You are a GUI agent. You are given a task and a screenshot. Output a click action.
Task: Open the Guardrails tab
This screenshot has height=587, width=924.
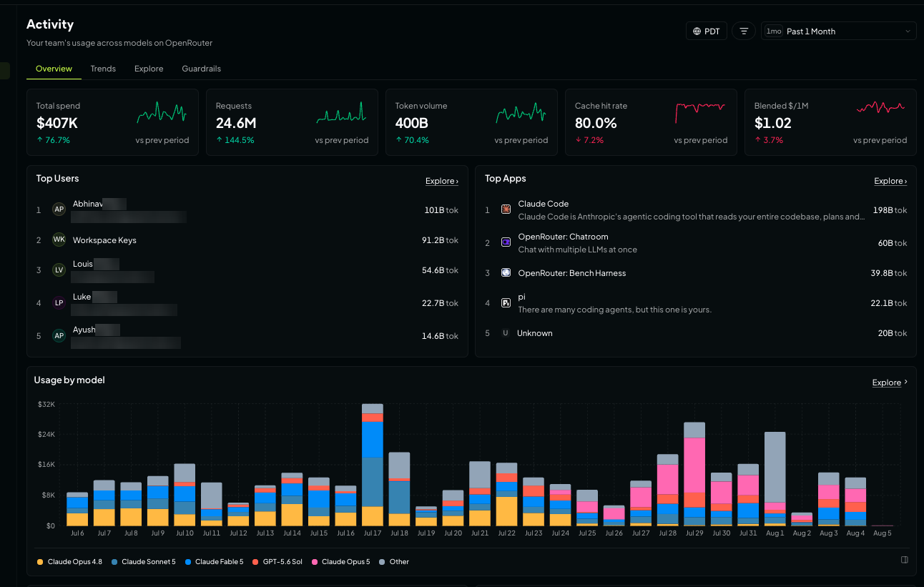click(201, 69)
